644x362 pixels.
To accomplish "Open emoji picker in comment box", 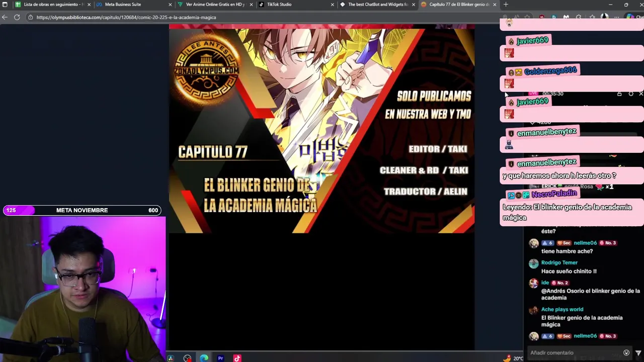I will [626, 352].
